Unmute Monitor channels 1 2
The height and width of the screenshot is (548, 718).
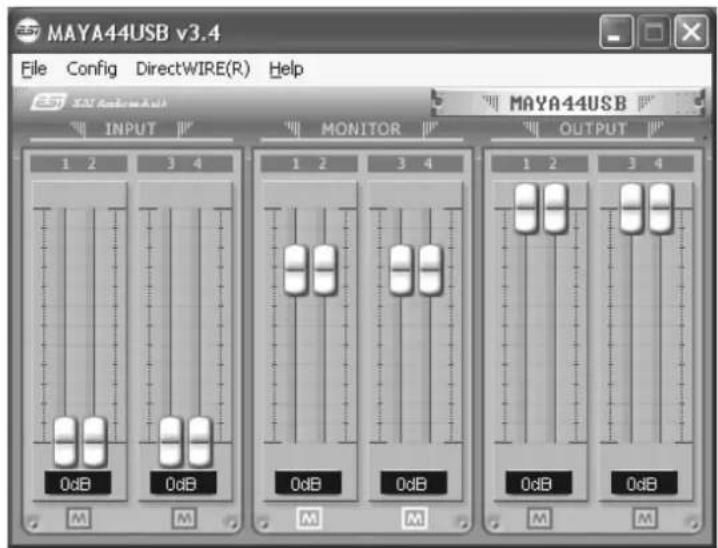point(309,518)
